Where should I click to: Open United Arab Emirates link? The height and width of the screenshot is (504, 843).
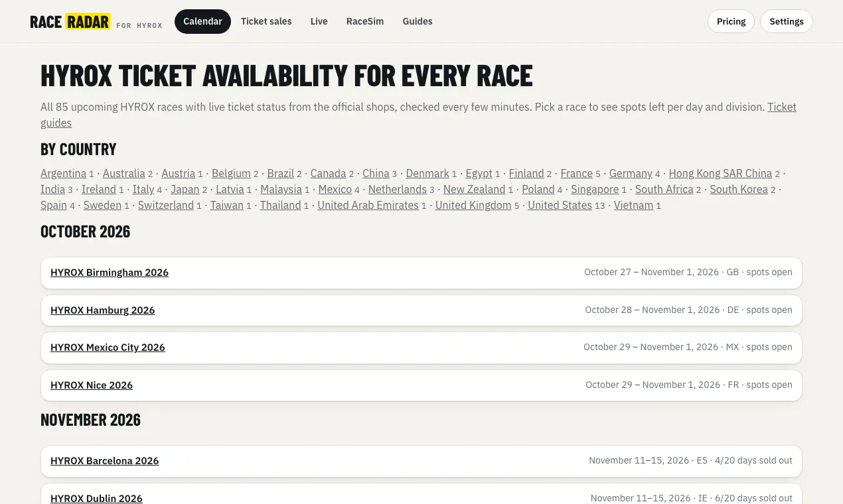(368, 205)
